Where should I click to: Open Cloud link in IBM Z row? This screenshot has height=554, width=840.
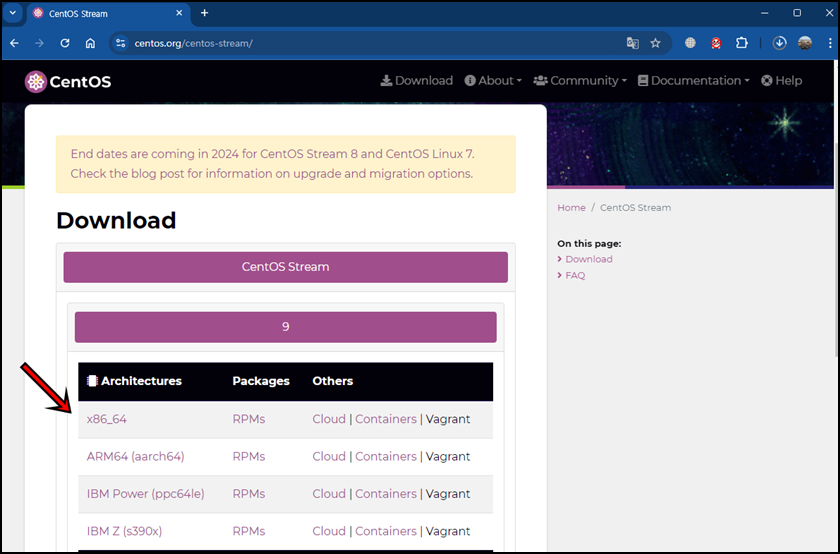click(x=329, y=531)
